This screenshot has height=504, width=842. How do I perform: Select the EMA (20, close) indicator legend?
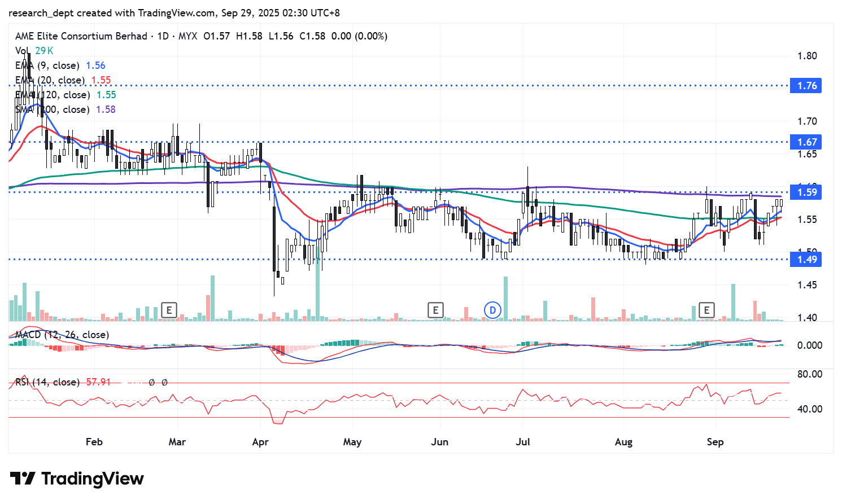pyautogui.click(x=52, y=80)
